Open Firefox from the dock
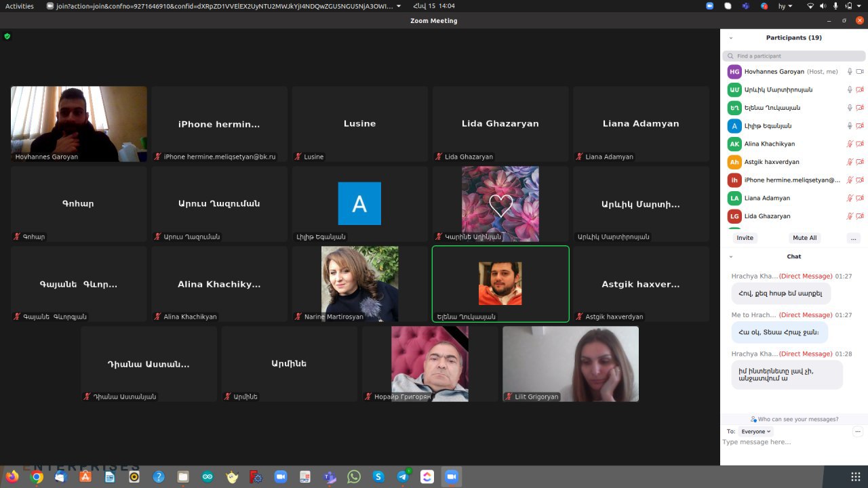Image resolution: width=868 pixels, height=488 pixels. click(12, 476)
